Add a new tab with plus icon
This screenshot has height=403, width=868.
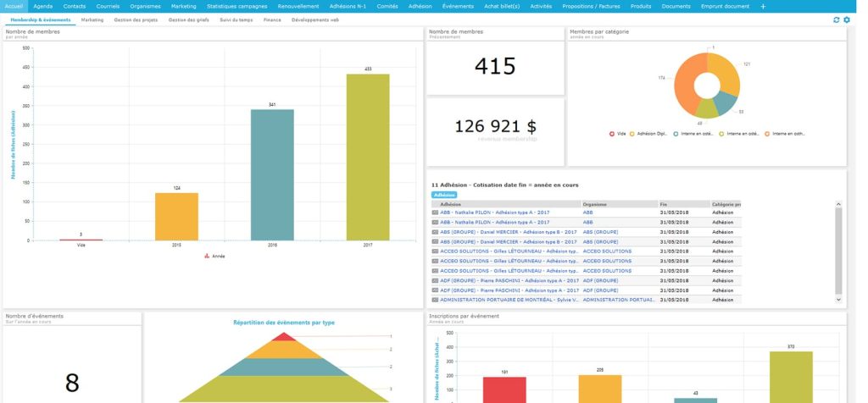tap(763, 6)
